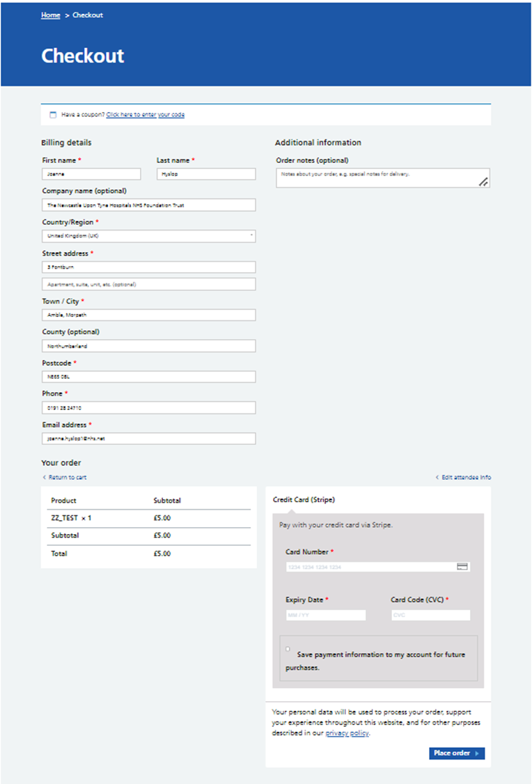The height and width of the screenshot is (784, 532).
Task: Select the Expiry Date MM/YY field
Action: pos(326,615)
